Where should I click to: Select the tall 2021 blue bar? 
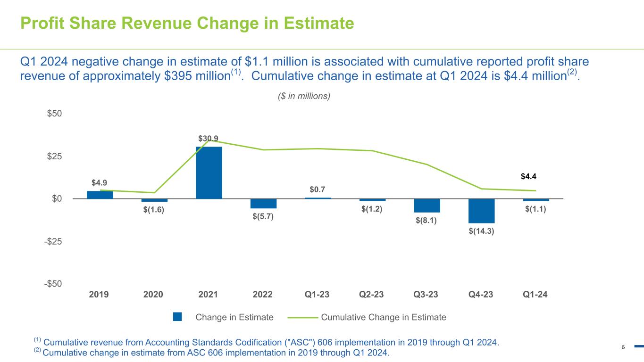tap(209, 173)
